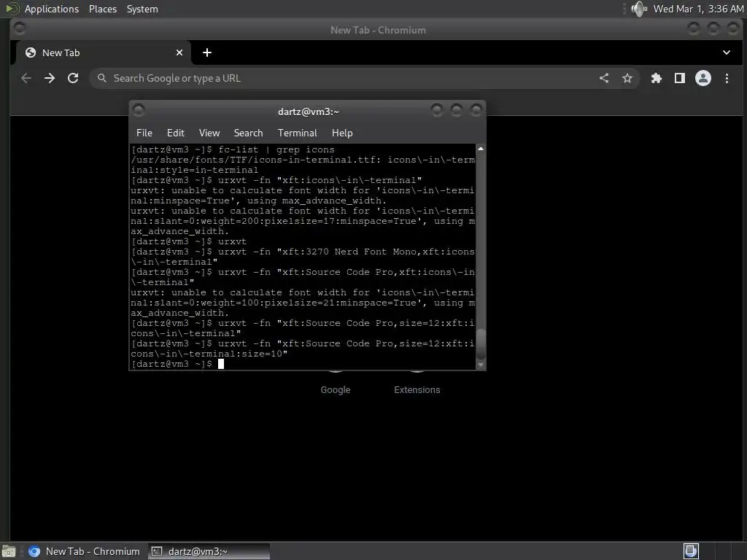Click terminal scrollbar up arrow

click(x=481, y=149)
